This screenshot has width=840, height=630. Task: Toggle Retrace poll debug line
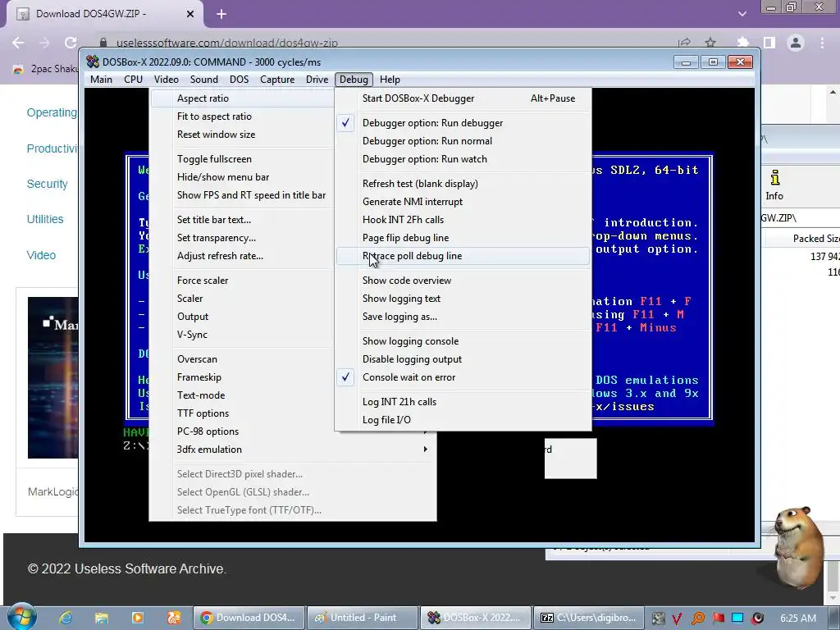point(463,256)
